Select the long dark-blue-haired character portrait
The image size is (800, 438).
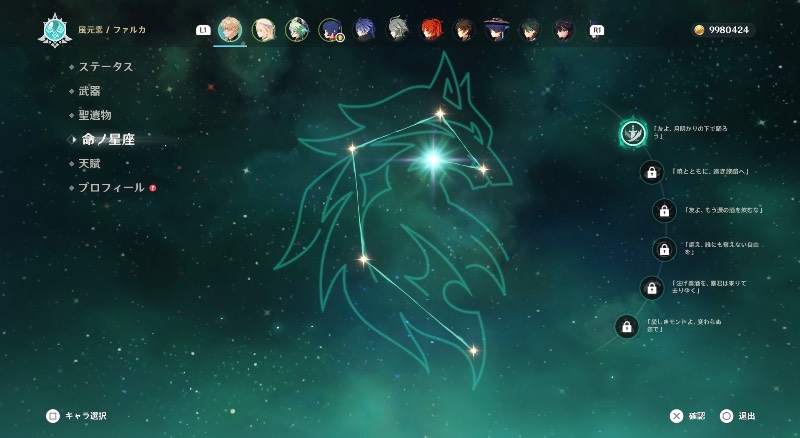click(364, 30)
